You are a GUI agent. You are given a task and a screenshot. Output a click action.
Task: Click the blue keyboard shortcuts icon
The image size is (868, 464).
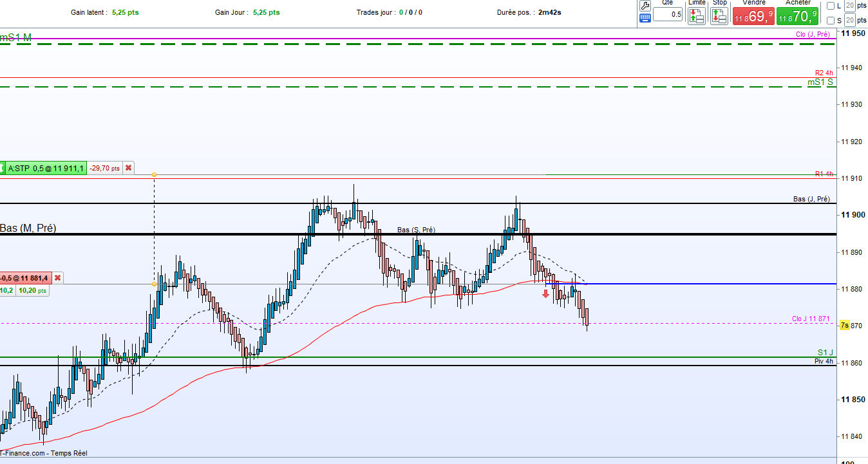(x=645, y=18)
